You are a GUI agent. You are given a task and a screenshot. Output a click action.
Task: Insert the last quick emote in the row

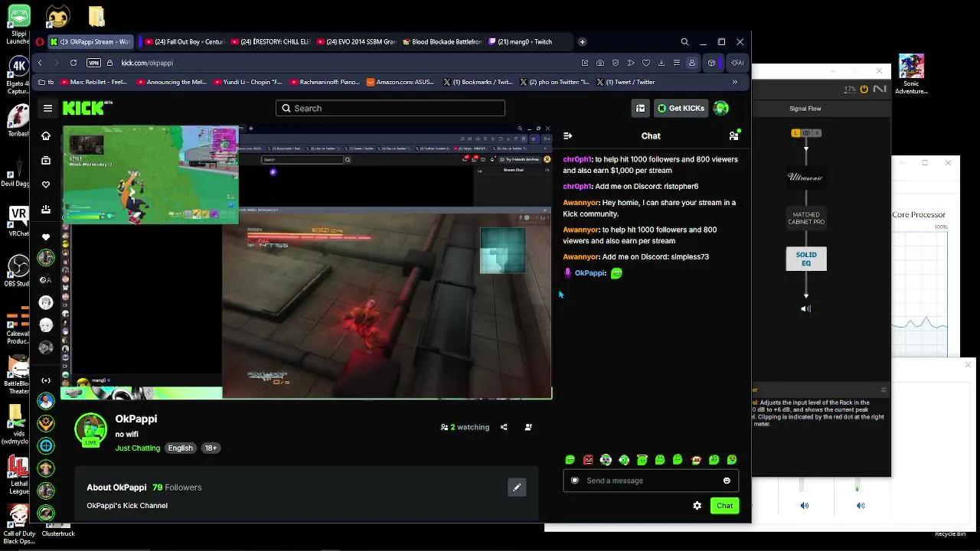(732, 460)
